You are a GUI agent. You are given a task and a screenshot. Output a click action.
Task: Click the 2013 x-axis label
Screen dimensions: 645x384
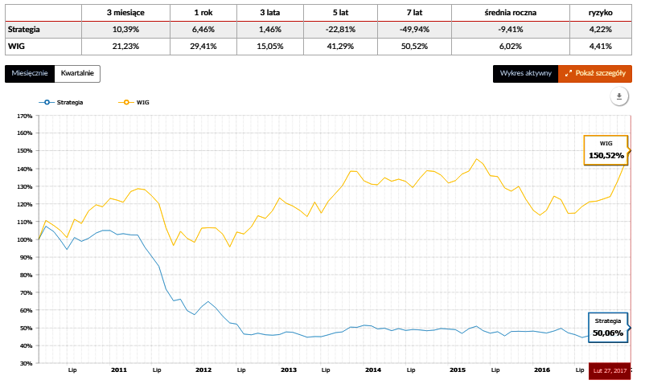tap(288, 370)
